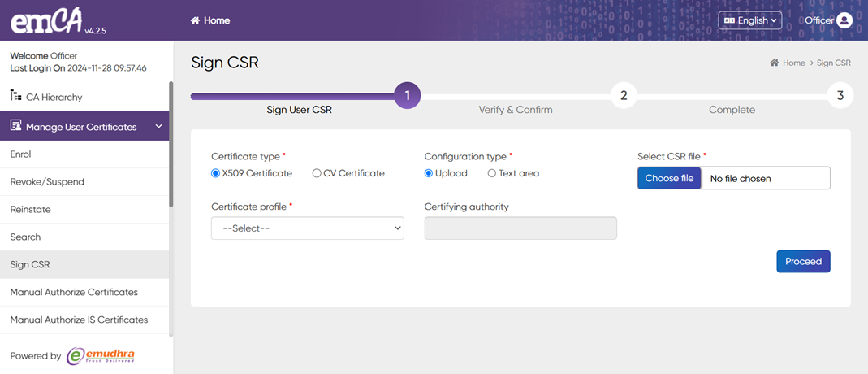Viewport: 868px width, 374px height.
Task: Click the Officer user avatar icon
Action: (844, 20)
